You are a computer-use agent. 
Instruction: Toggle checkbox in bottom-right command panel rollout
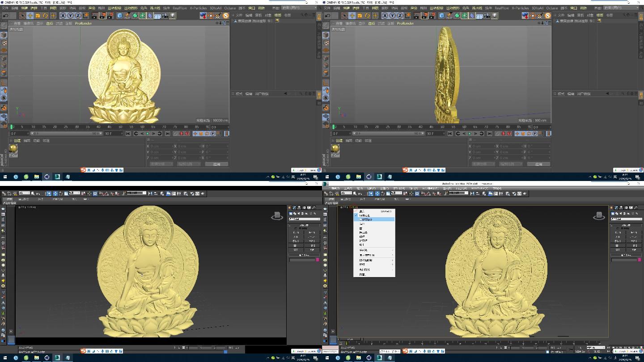618,228
